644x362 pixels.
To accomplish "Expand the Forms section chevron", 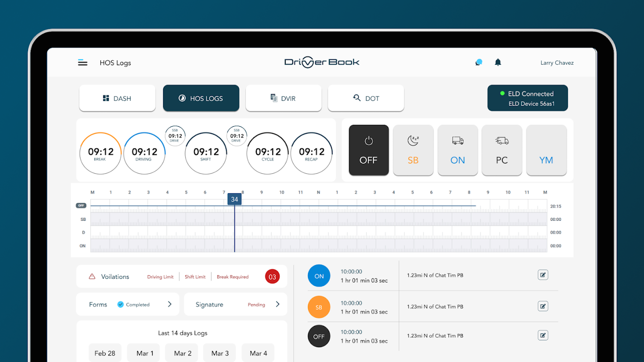I will (170, 305).
